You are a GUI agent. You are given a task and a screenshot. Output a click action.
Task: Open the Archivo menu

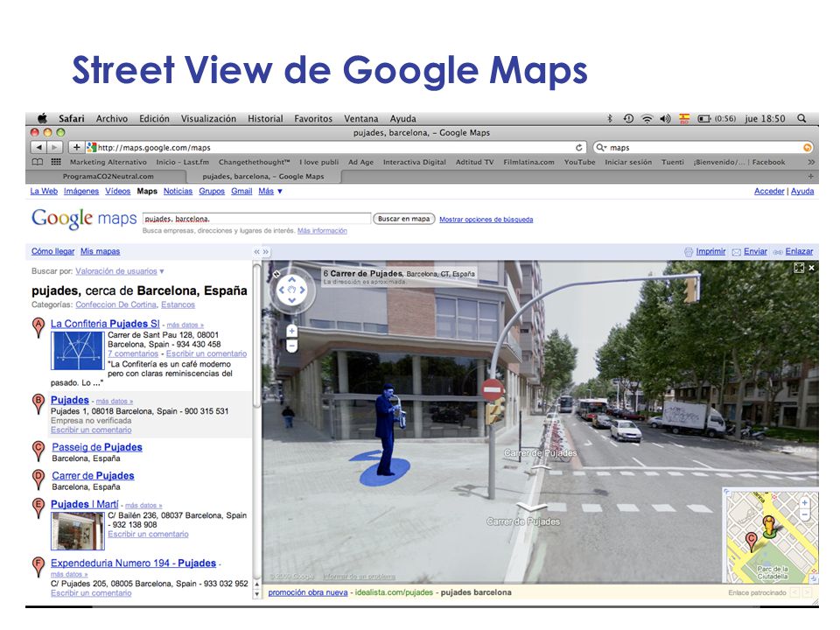click(x=111, y=118)
